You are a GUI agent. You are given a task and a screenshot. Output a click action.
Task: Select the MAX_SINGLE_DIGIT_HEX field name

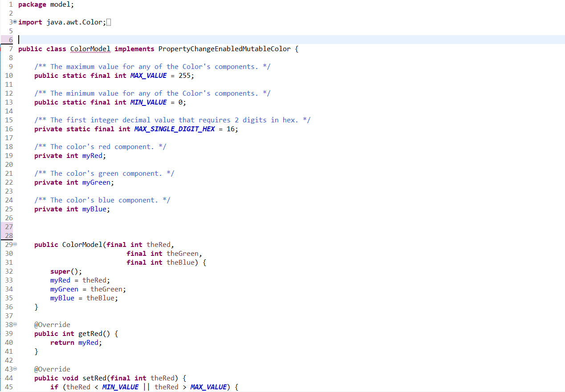[174, 129]
